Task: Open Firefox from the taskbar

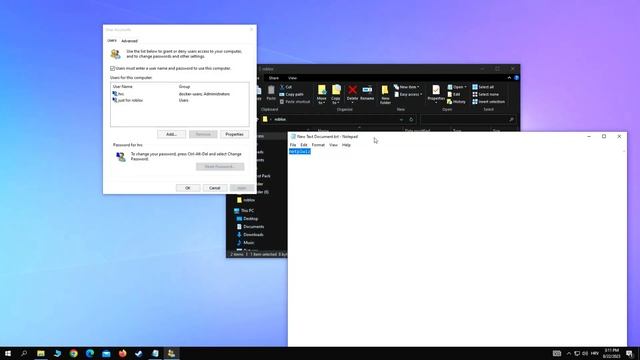Action: (122, 353)
